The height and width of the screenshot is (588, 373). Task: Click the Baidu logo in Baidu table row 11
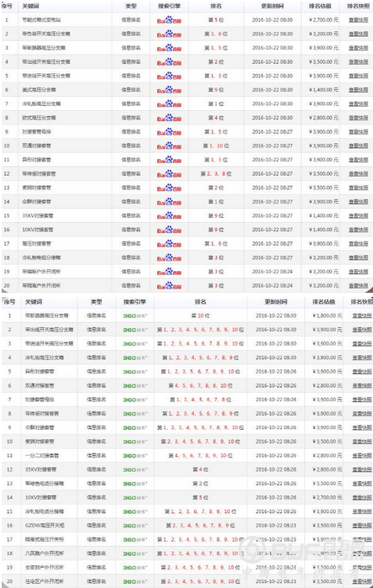(x=169, y=160)
